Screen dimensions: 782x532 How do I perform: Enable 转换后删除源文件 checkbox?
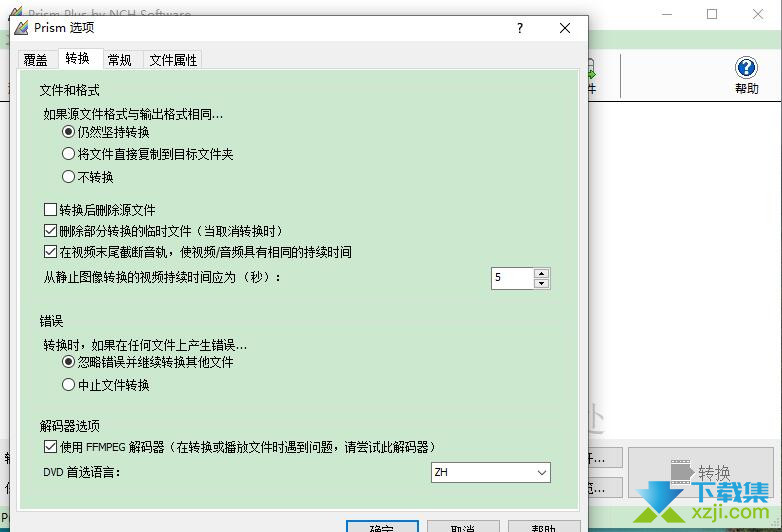(100, 210)
